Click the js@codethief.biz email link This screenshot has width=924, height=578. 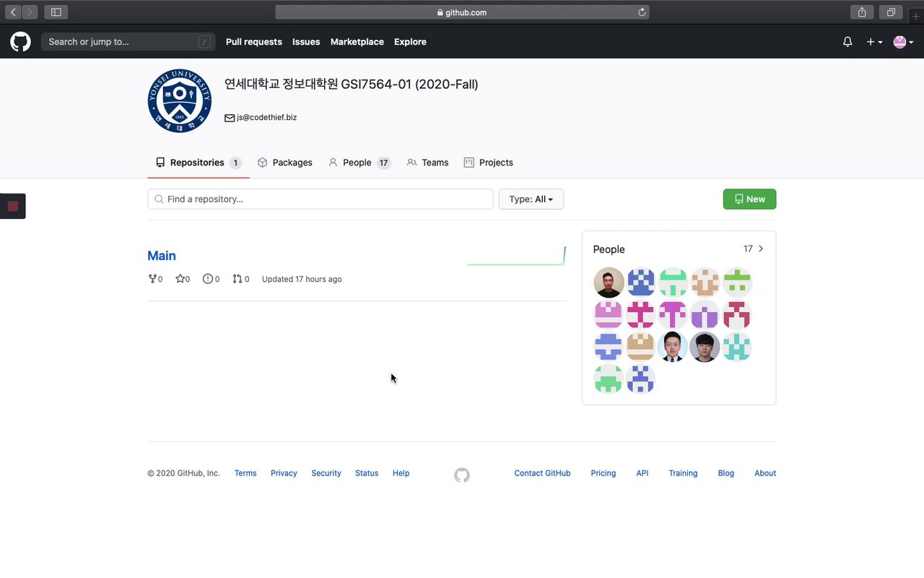[266, 117]
